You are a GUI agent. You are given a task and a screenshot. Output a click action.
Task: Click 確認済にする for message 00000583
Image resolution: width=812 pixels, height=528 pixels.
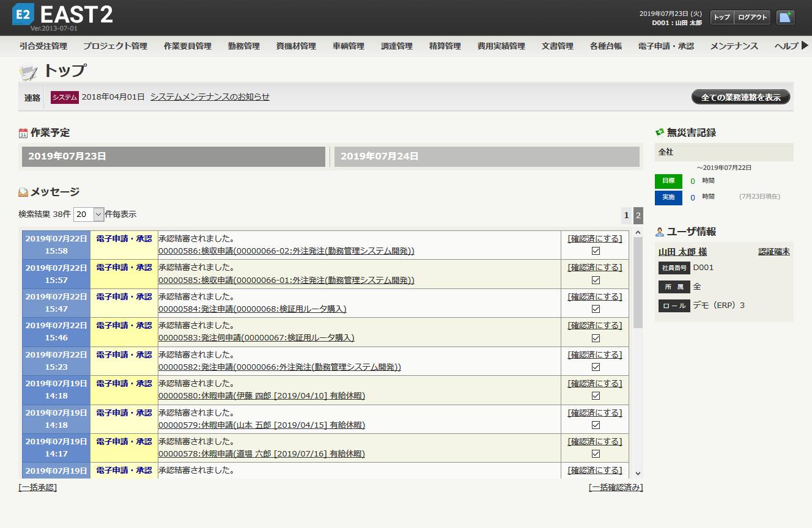coord(595,325)
